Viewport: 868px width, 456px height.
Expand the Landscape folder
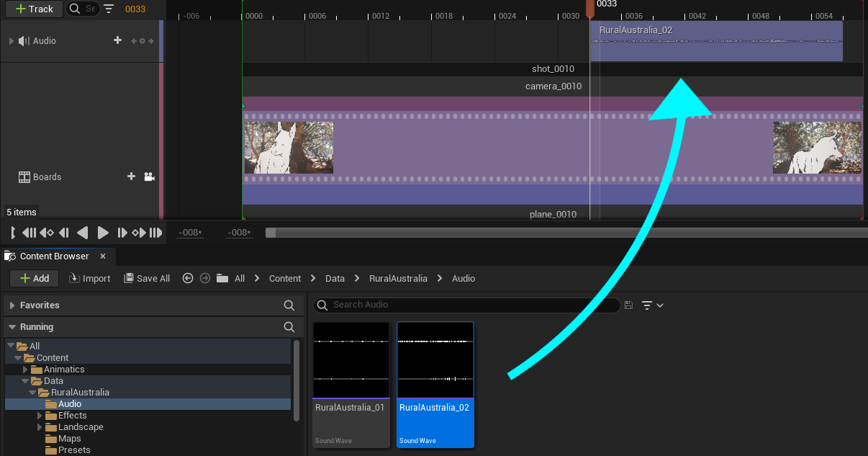point(40,427)
